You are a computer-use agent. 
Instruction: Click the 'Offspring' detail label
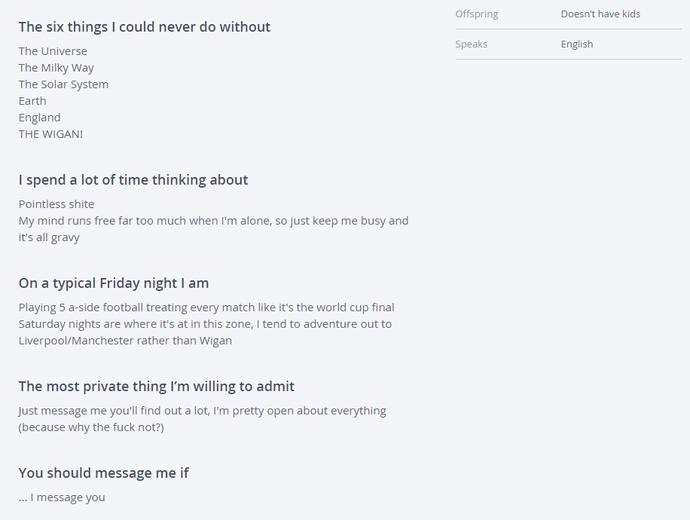(x=477, y=14)
